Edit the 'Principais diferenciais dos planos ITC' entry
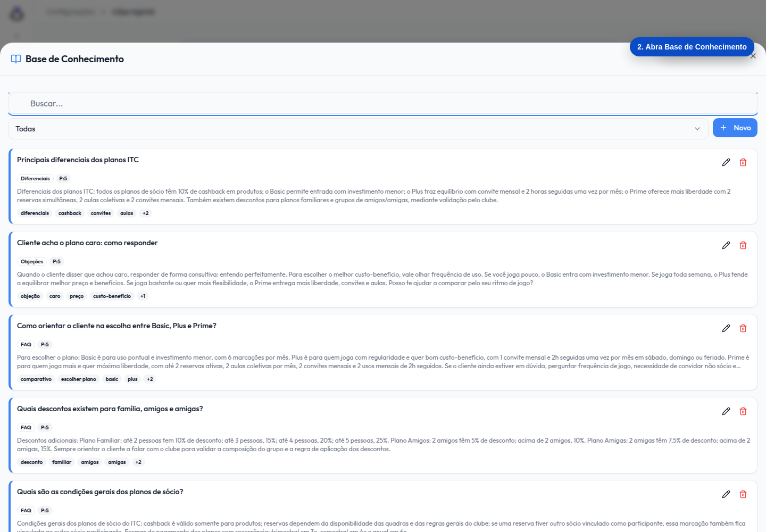Screen dimensions: 766x532 coord(726,162)
